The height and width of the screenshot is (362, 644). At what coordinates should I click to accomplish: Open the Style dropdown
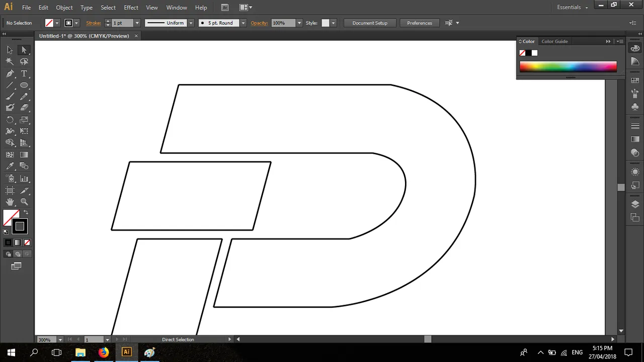click(333, 23)
